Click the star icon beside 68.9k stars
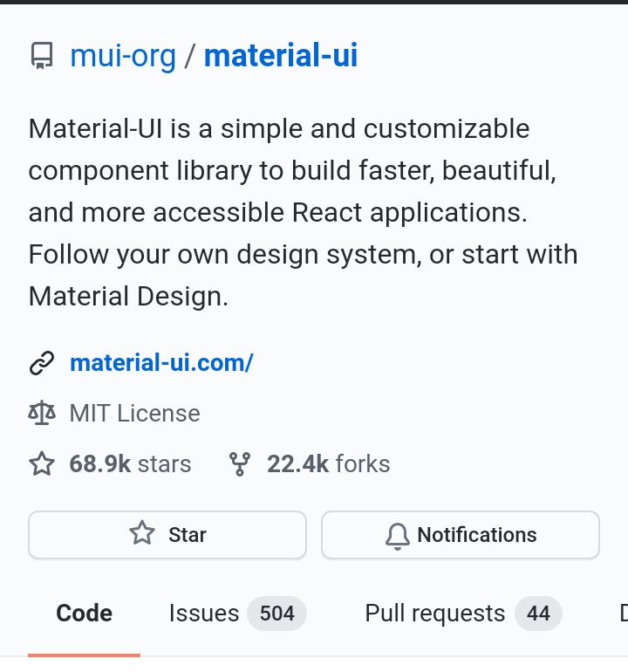Image resolution: width=628 pixels, height=672 pixels. (42, 463)
